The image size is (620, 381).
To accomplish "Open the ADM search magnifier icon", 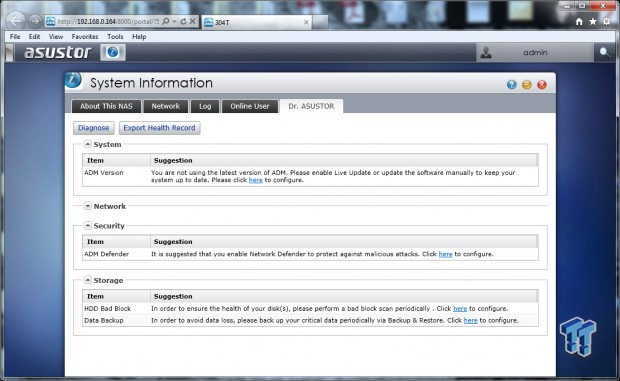I will click(604, 53).
